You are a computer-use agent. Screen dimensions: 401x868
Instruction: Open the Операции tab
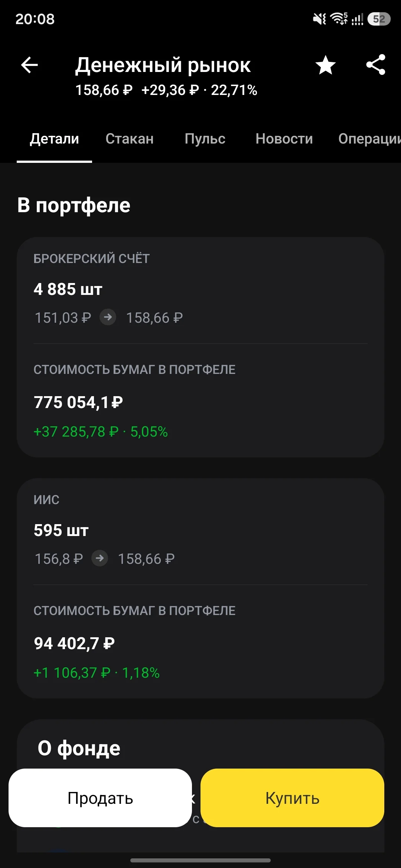pos(369,139)
